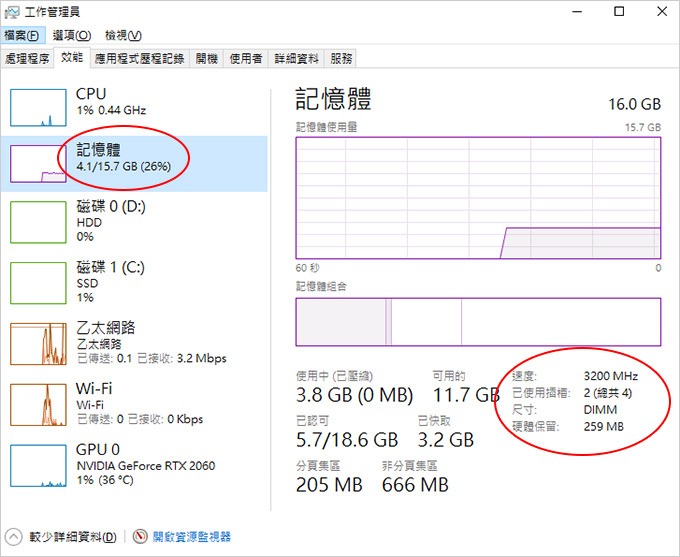Click the 16.0 GB total memory label
Viewport: 680px width, 557px height.
[634, 104]
